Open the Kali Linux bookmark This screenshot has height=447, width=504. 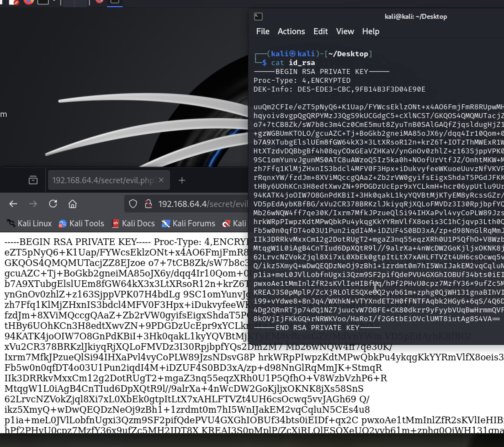[29, 223]
